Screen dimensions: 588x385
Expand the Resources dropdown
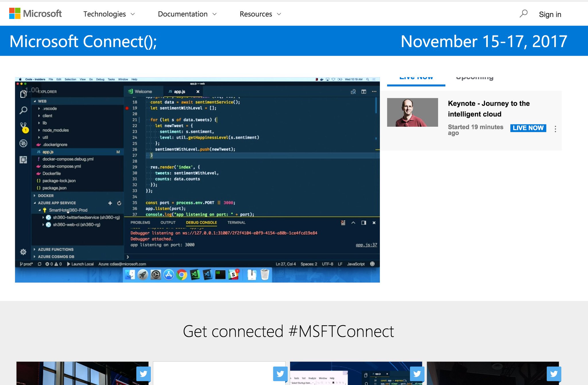tap(260, 14)
